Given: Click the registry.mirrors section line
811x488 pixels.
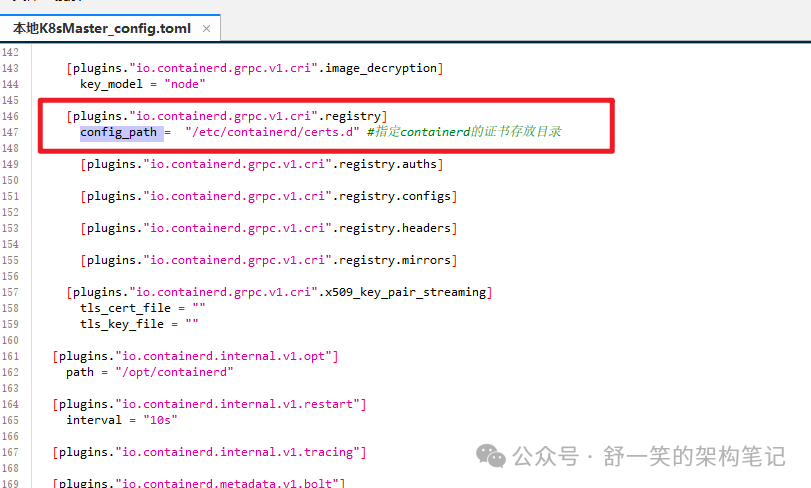Looking at the screenshot, I should tap(269, 261).
